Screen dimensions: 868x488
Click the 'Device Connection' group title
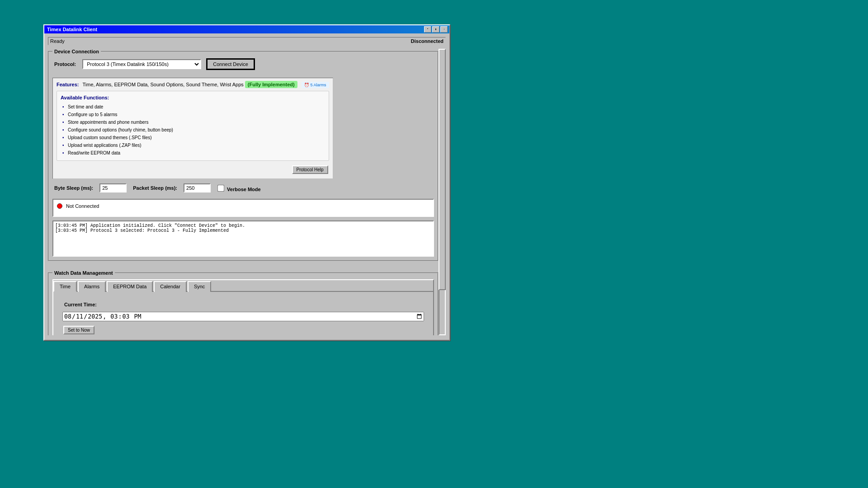[76, 52]
